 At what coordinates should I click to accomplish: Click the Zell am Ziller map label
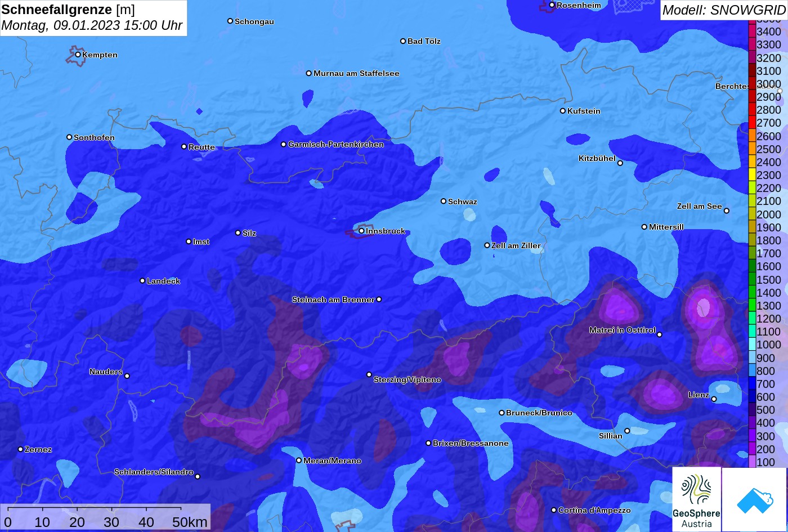[516, 245]
